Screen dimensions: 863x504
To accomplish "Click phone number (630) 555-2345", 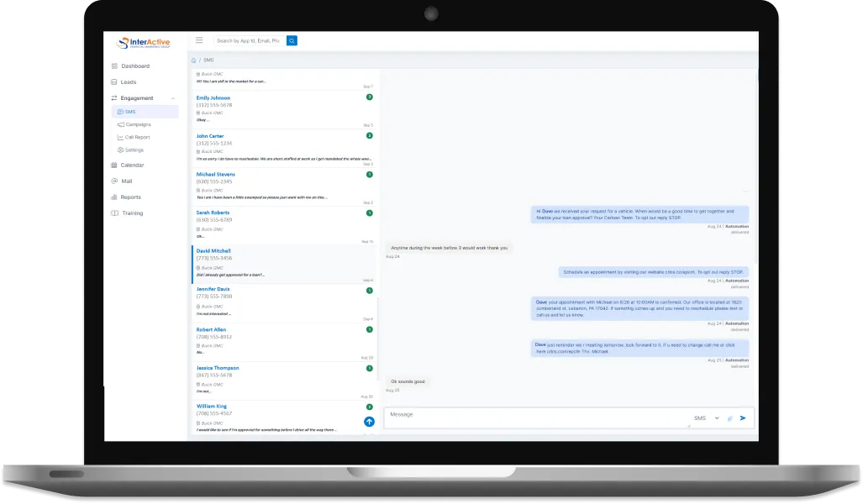I will pos(214,181).
